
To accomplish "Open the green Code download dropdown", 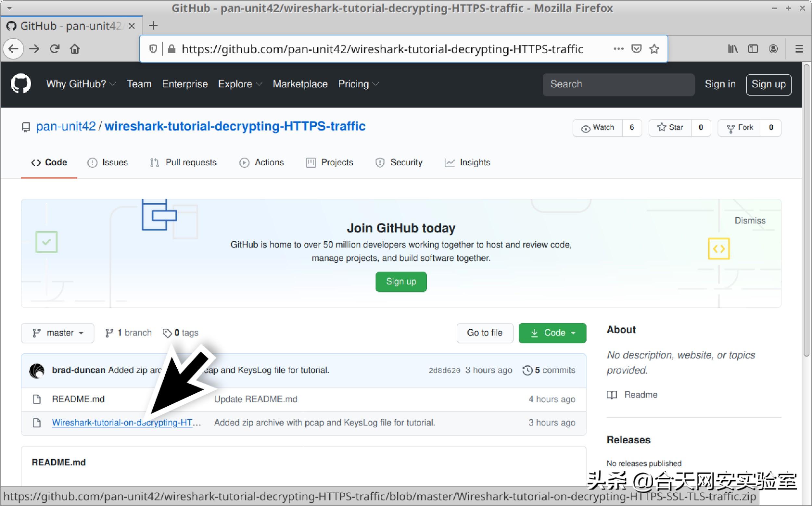I will [x=552, y=333].
